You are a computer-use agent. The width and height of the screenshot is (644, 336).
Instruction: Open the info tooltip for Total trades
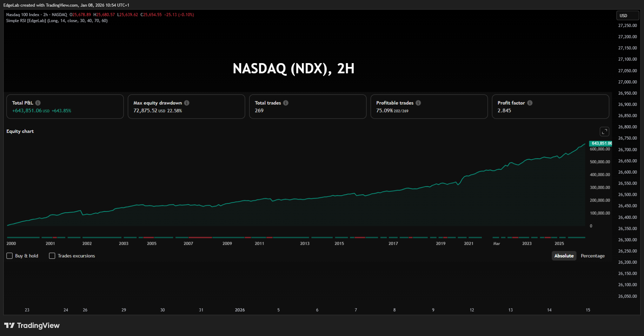[x=286, y=103]
